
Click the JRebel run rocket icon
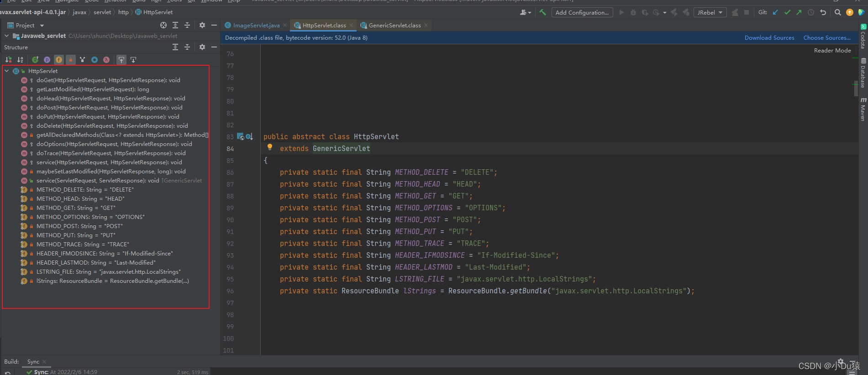tap(674, 12)
